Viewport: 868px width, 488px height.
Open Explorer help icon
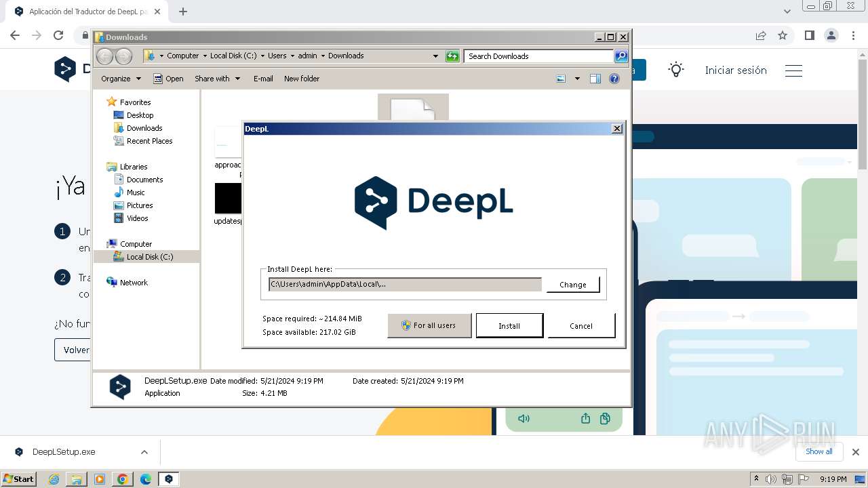pos(614,79)
